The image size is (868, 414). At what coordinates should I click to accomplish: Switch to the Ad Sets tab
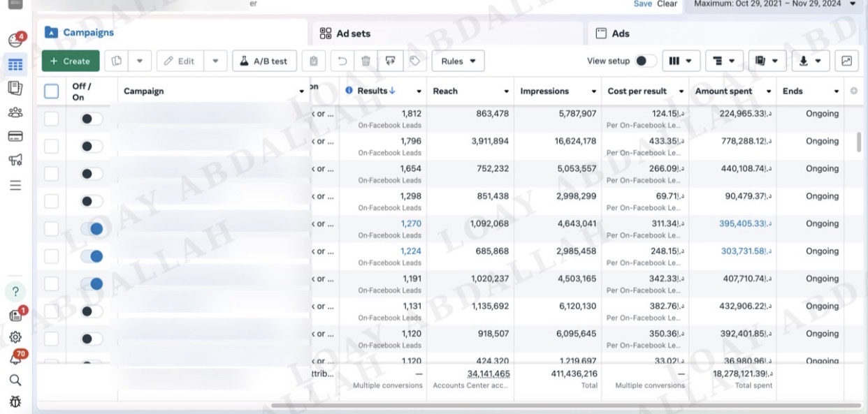pyautogui.click(x=352, y=32)
